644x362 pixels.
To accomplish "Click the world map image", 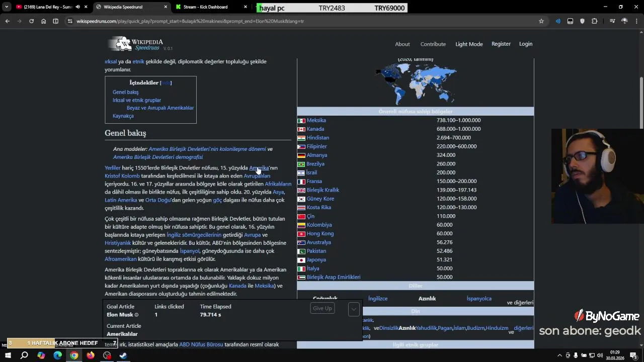I will point(416,83).
